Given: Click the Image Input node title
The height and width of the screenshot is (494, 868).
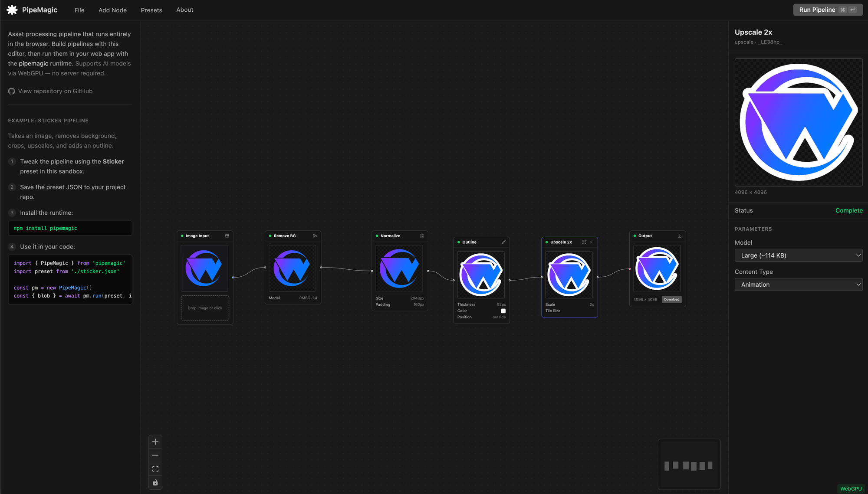Looking at the screenshot, I should coord(197,236).
